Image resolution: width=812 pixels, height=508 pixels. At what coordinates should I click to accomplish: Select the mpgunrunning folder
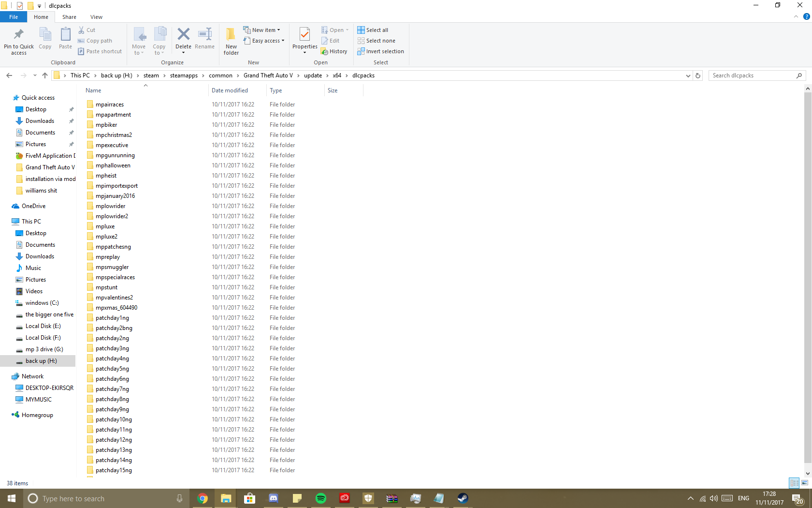115,155
